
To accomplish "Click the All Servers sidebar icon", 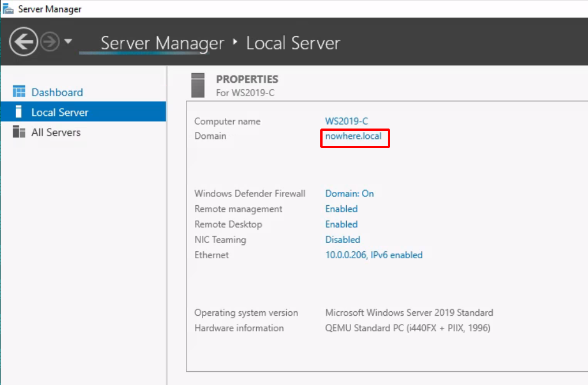I will click(18, 132).
